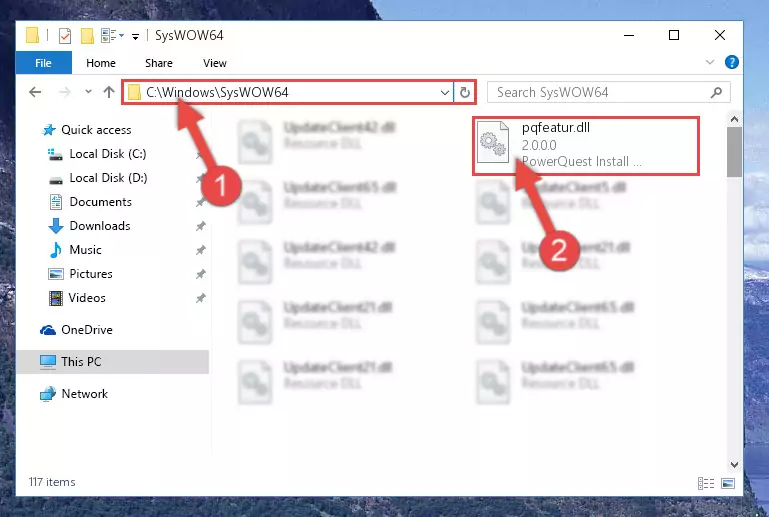Click the folder icon in the title bar
The height and width of the screenshot is (517, 769).
point(32,35)
